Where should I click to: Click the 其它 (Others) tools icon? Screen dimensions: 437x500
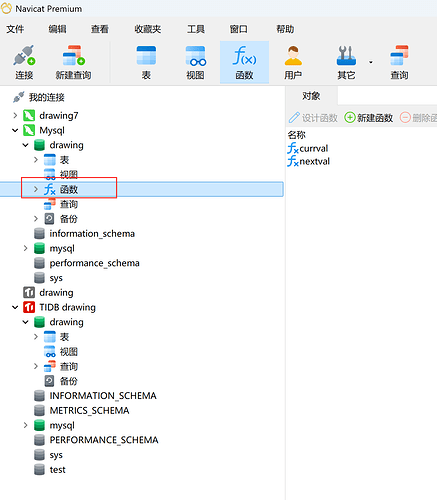pyautogui.click(x=346, y=62)
